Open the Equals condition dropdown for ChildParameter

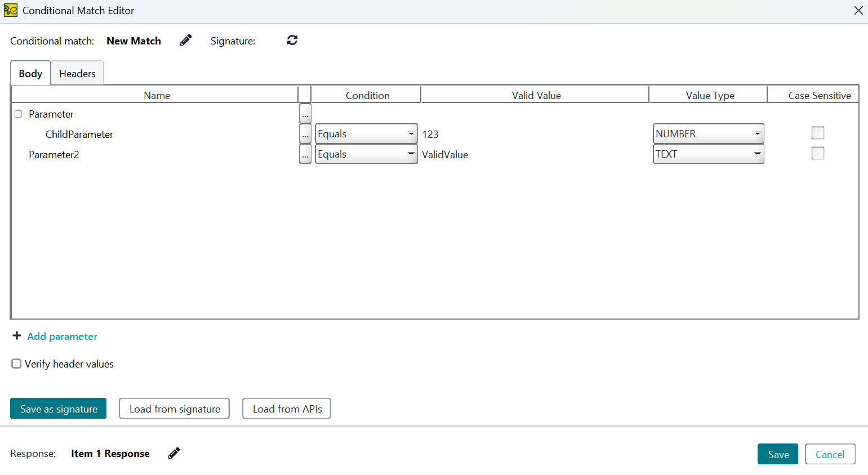(x=411, y=133)
